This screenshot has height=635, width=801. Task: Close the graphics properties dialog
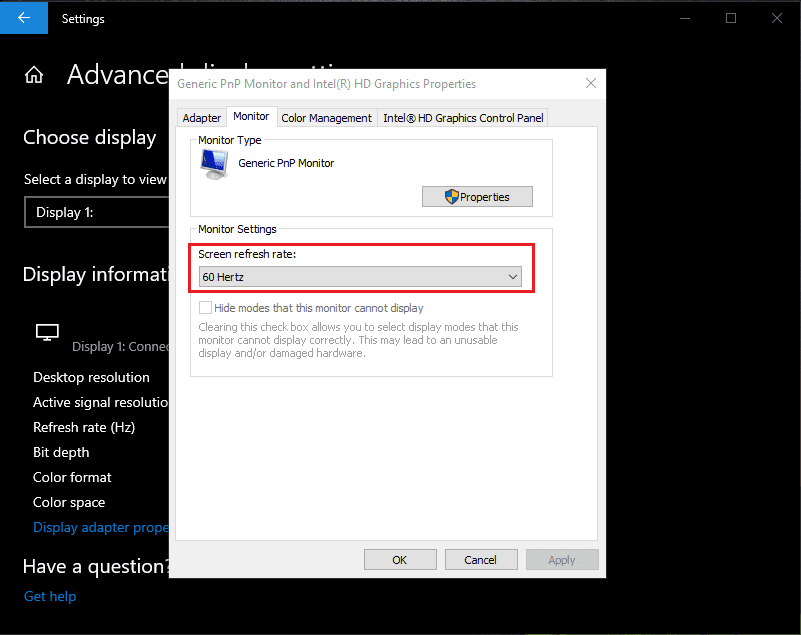click(590, 83)
